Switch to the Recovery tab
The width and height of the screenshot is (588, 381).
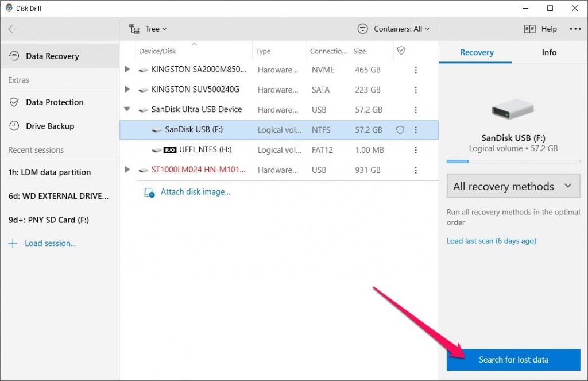[475, 52]
